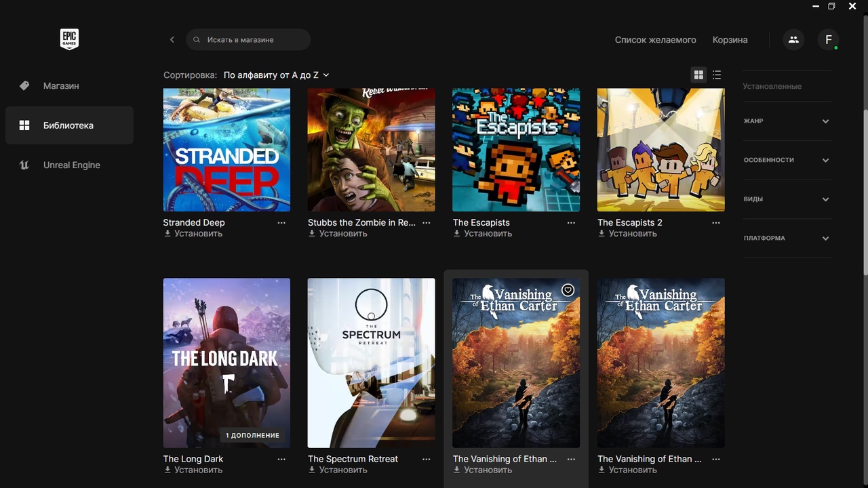The width and height of the screenshot is (868, 488).
Task: Install last Vanishing of Ethan Carter via Установить
Action: pyautogui.click(x=627, y=470)
